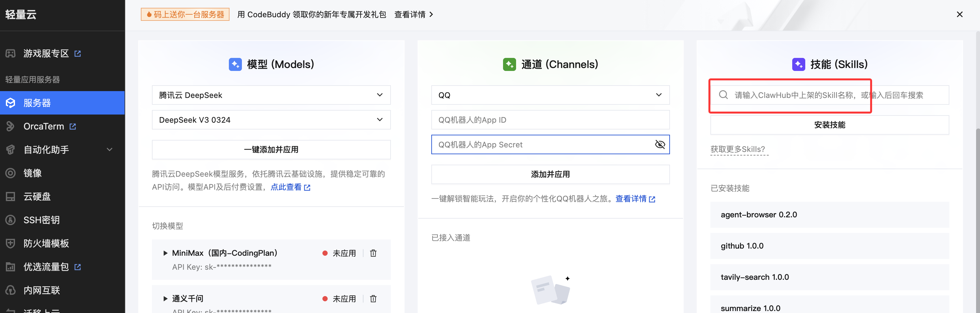The image size is (980, 313).
Task: Select 镜像 in the sidebar
Action: pos(33,173)
